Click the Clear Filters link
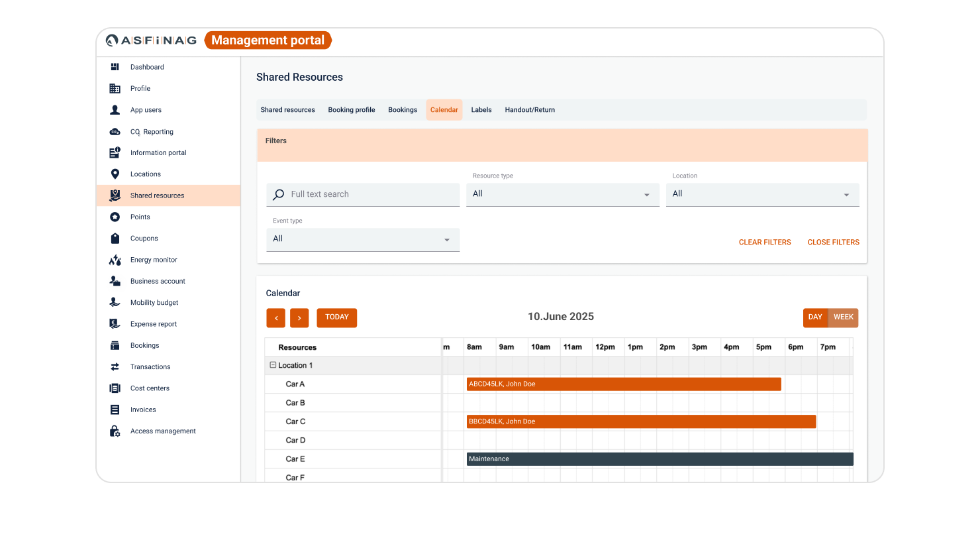The width and height of the screenshot is (980, 550). tap(765, 243)
